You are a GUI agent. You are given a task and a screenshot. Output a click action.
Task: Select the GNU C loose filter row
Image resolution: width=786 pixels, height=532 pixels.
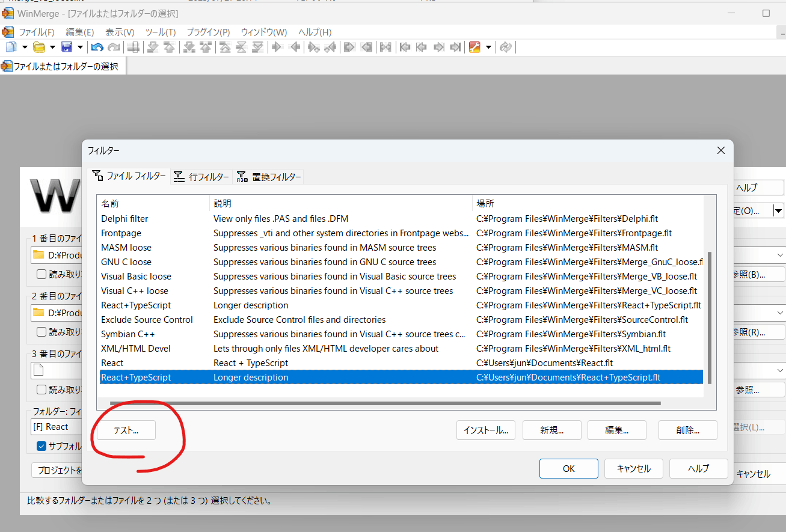click(x=400, y=262)
